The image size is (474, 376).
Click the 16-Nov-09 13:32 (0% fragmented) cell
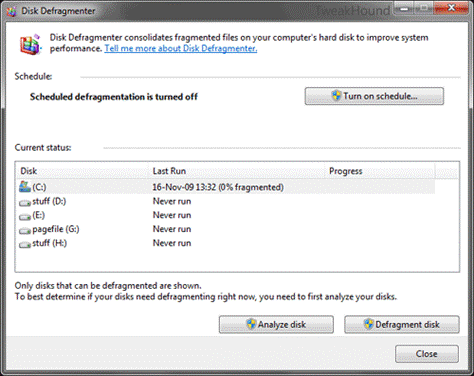218,187
